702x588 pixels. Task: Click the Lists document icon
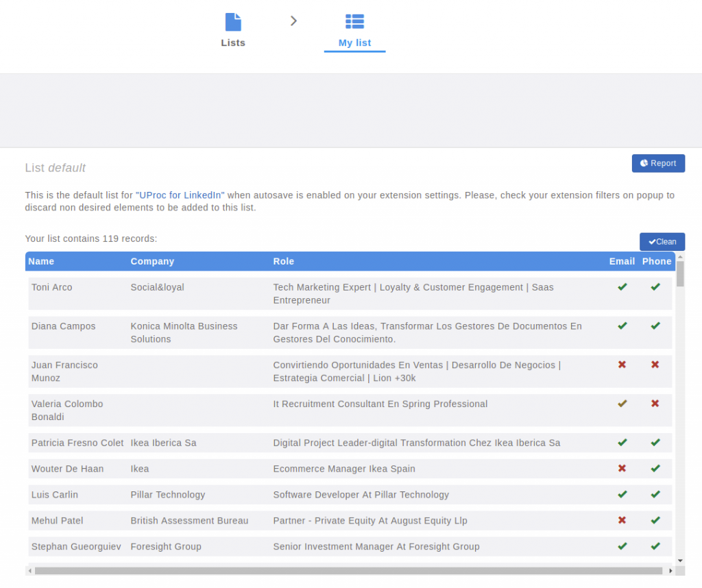[233, 22]
